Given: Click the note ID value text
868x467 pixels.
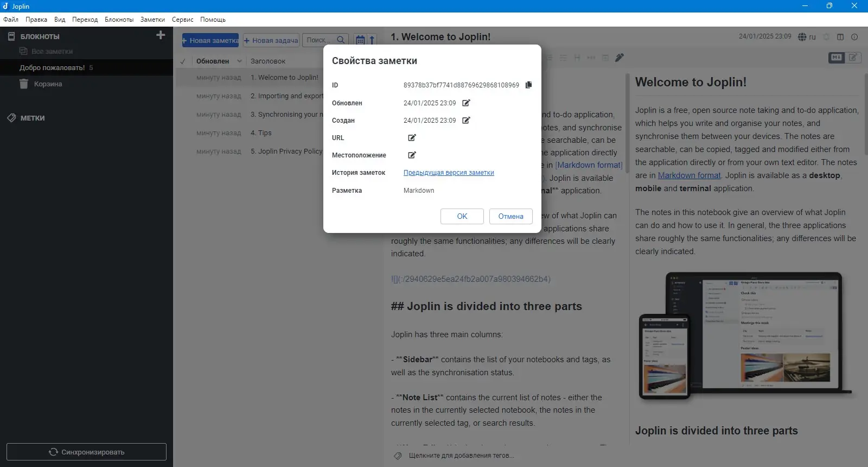Looking at the screenshot, I should (x=461, y=85).
